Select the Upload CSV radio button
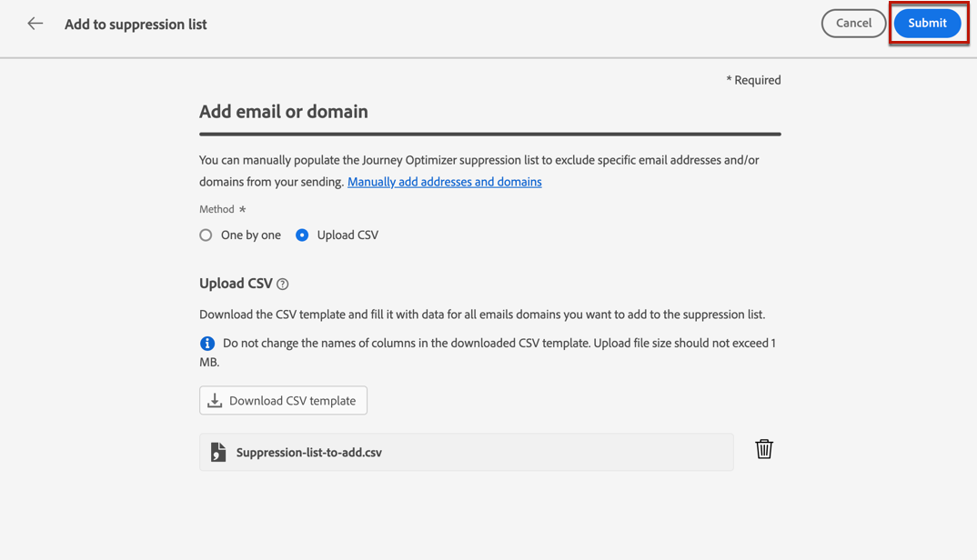Screen dimensions: 977x560 tap(302, 235)
